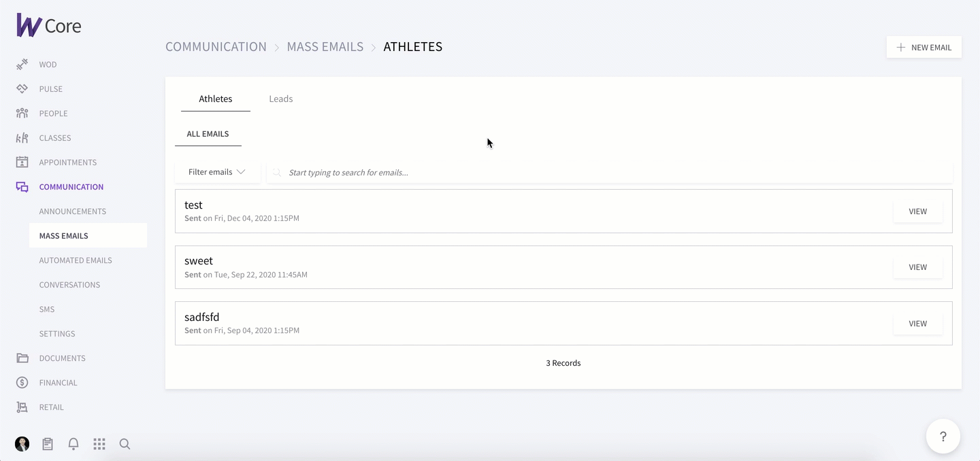Screen dimensions: 980x461
Task: Open WOD in the sidebar
Action: click(x=48, y=65)
